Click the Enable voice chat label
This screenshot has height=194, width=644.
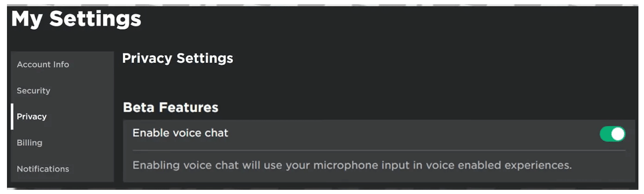pos(180,133)
